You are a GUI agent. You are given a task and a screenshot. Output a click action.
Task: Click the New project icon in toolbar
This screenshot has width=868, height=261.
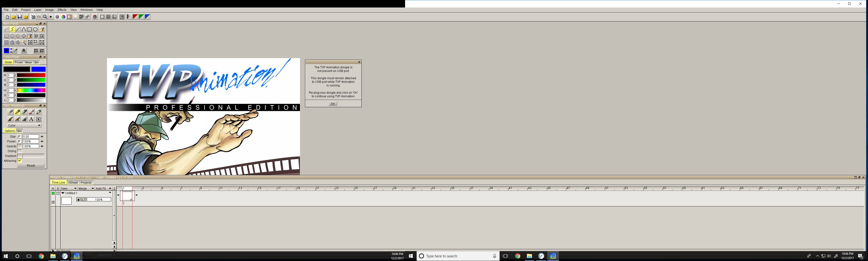[7, 17]
